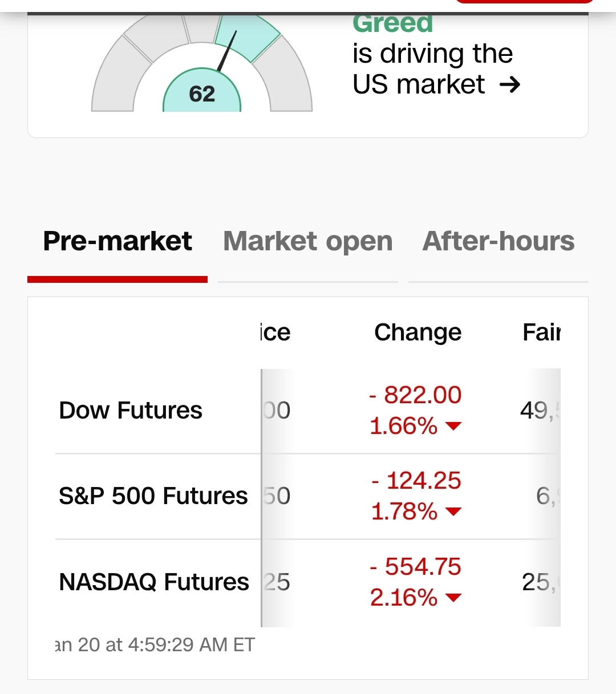Click the partially visible Fair column header
The image size is (616, 694).
pyautogui.click(x=541, y=332)
